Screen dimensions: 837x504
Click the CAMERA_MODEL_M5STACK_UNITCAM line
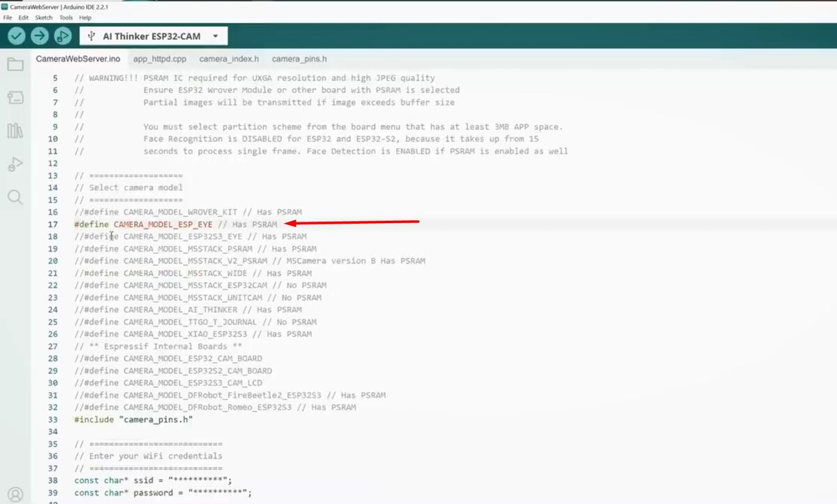point(198,298)
